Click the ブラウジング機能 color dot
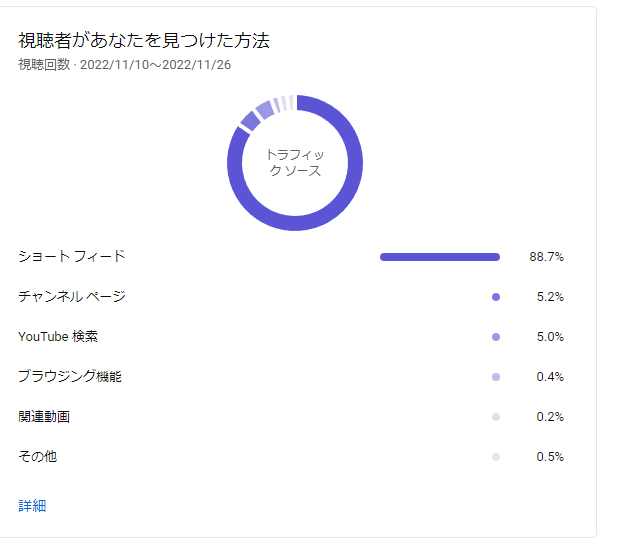 pos(496,377)
